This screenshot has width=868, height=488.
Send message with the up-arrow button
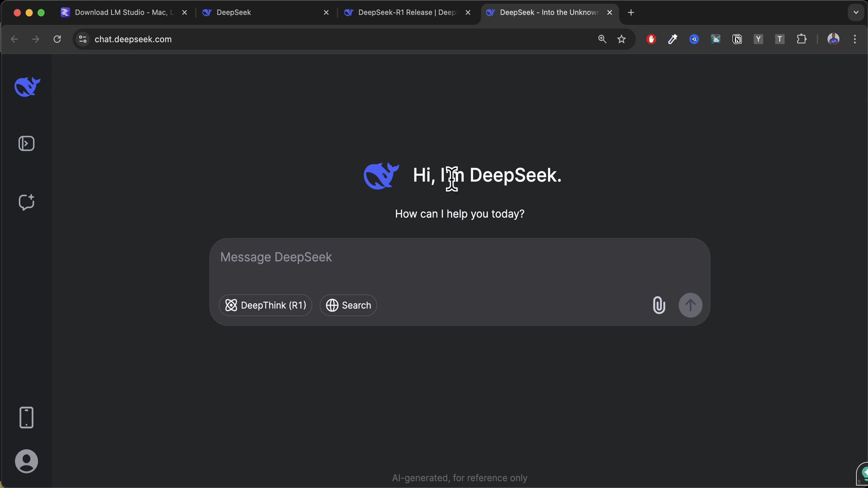tap(690, 305)
